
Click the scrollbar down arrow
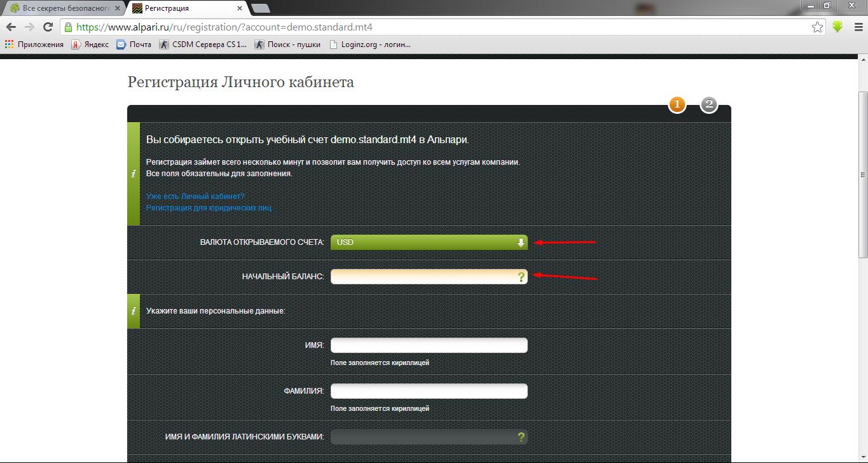(862, 458)
